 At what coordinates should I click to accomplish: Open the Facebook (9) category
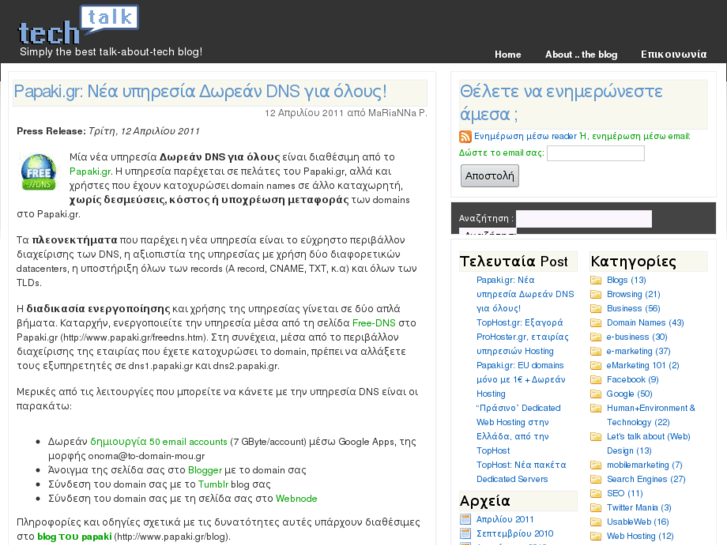pyautogui.click(x=633, y=380)
